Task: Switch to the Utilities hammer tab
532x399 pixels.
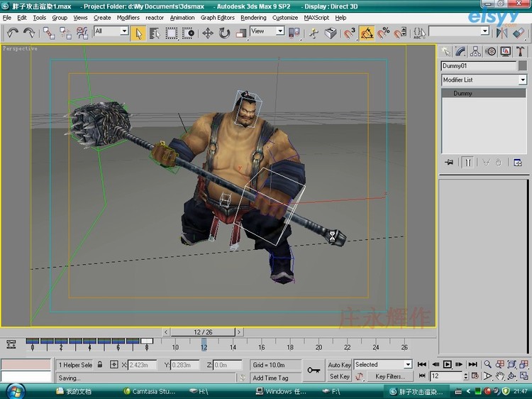Action: tap(521, 52)
